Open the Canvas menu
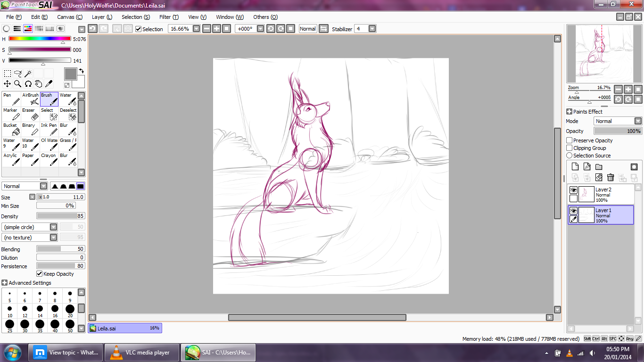Screen dimensions: 644x362 [x=69, y=17]
